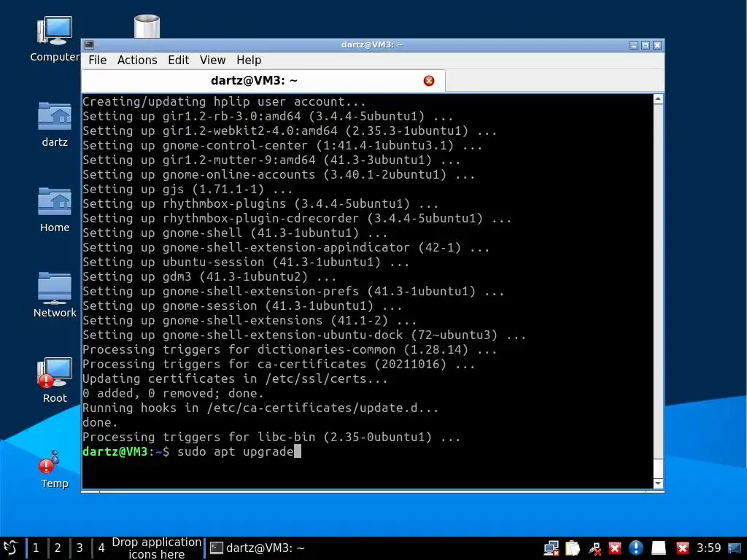Click the 'sudo apt upgrade' command text
The height and width of the screenshot is (560, 747).
coord(236,451)
